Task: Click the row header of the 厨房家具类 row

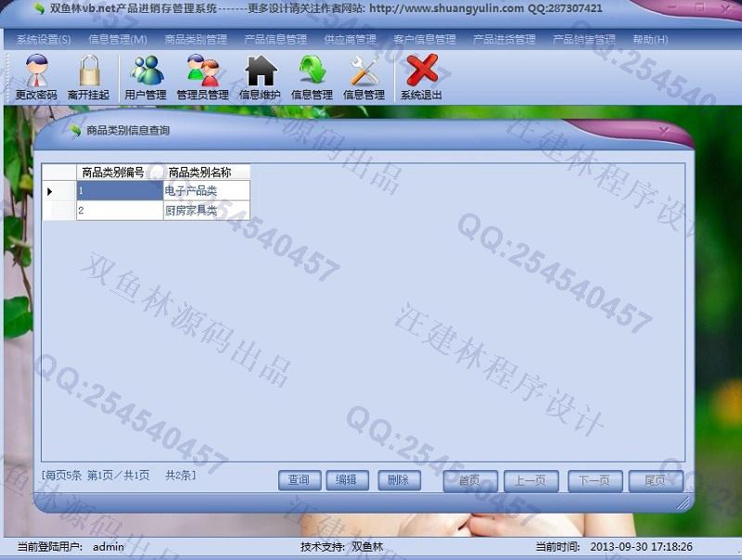Action: pos(59,210)
